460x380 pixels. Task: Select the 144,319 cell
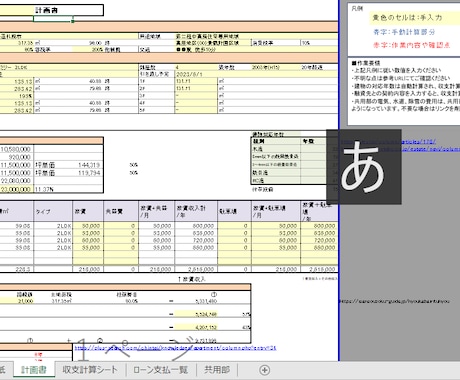pyautogui.click(x=89, y=165)
